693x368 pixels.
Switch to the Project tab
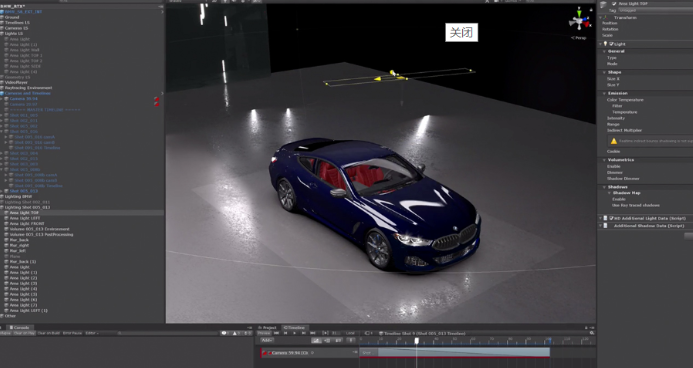(267, 328)
